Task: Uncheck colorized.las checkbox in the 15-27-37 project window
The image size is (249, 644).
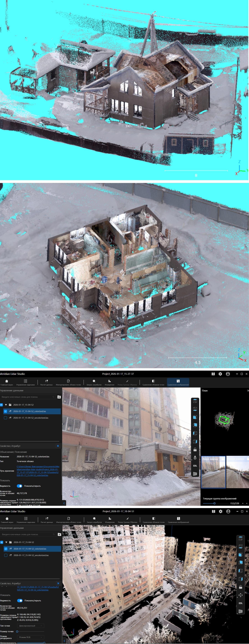Action: tap(6, 411)
